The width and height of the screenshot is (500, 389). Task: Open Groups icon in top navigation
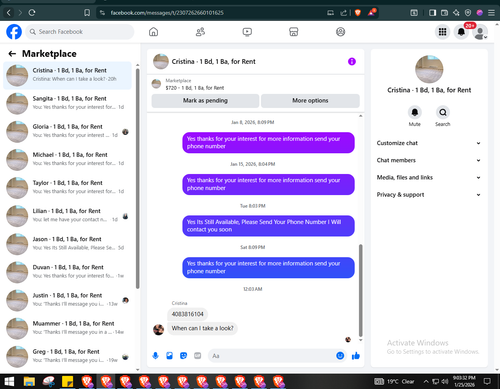click(x=340, y=32)
